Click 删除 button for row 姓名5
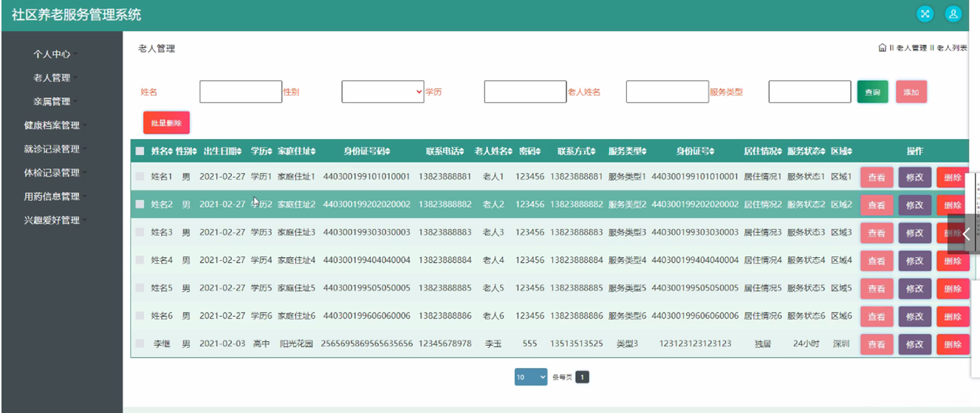This screenshot has height=413, width=980. [953, 289]
